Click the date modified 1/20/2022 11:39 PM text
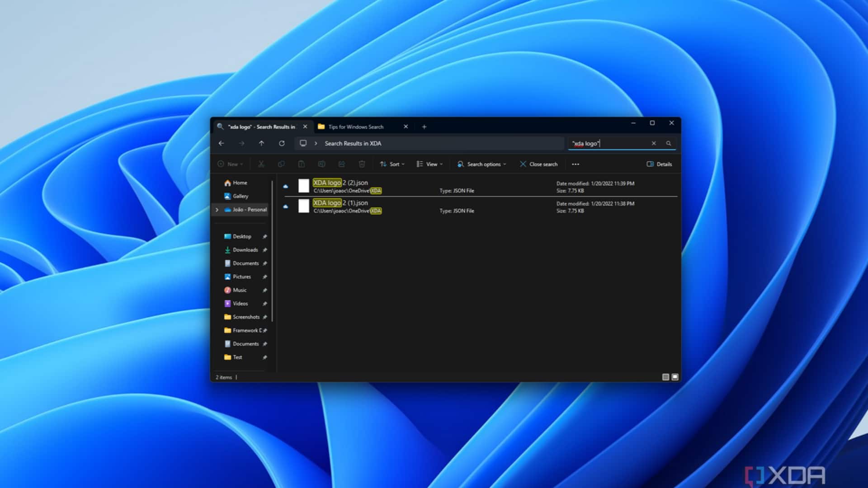 [x=595, y=183]
